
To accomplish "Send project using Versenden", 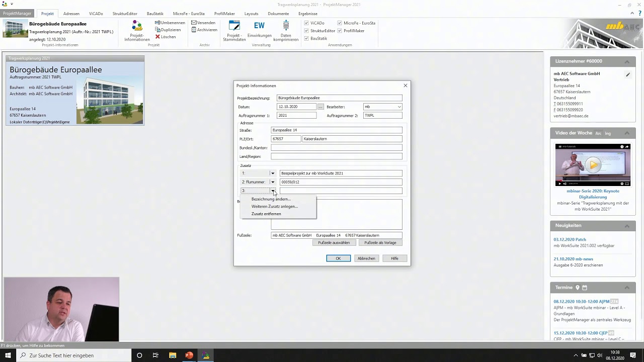I will pos(203,23).
